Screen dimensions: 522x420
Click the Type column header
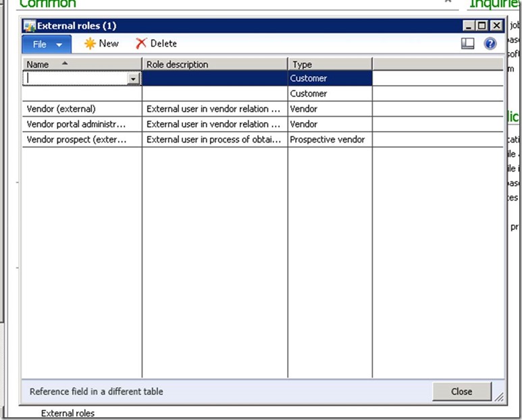(330, 64)
